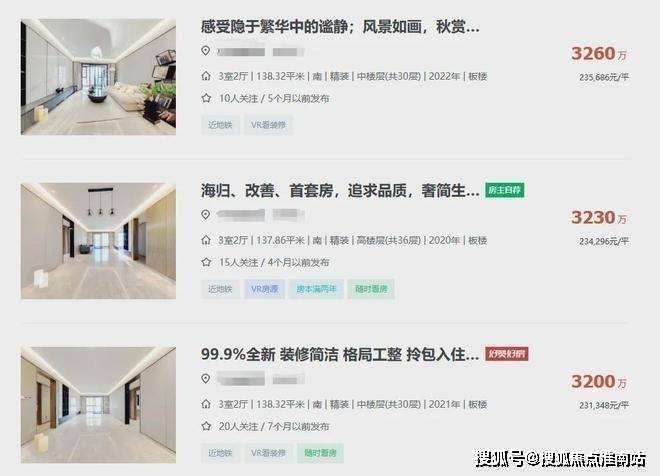Click the 房主自荐 green badge

click(x=504, y=190)
